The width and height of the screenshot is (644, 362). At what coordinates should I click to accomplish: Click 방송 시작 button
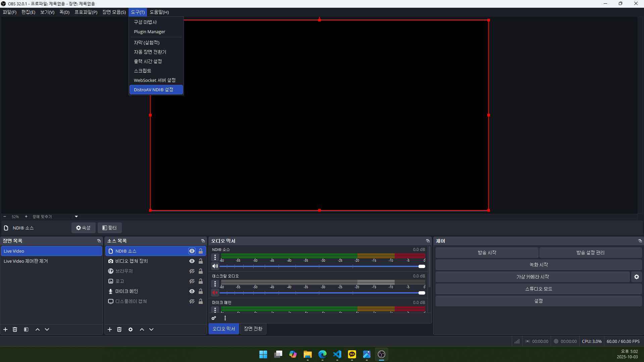click(x=487, y=253)
